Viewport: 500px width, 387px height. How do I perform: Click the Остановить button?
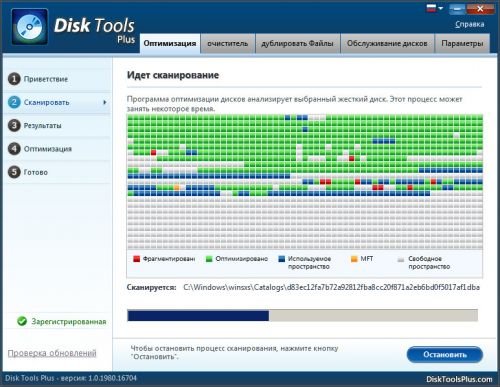click(445, 354)
